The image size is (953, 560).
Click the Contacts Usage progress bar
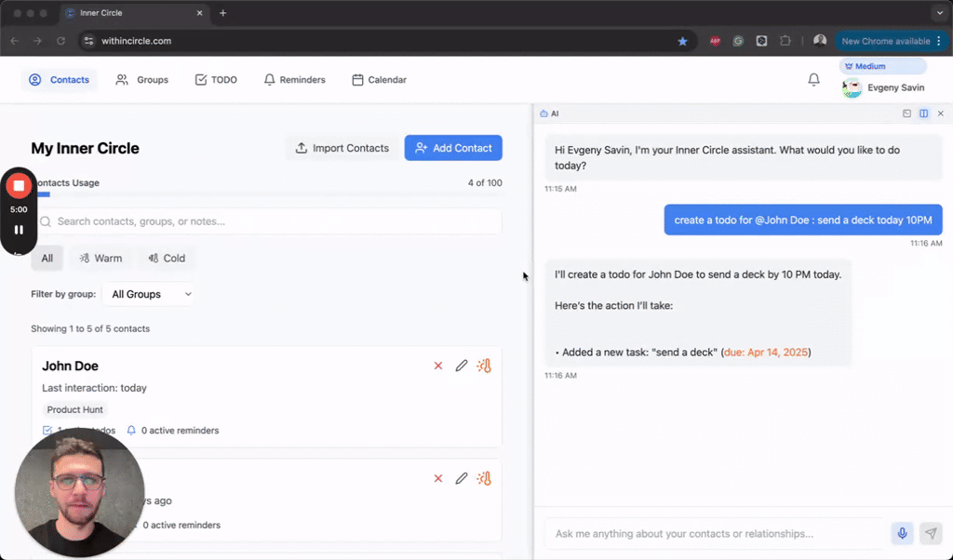(266, 195)
